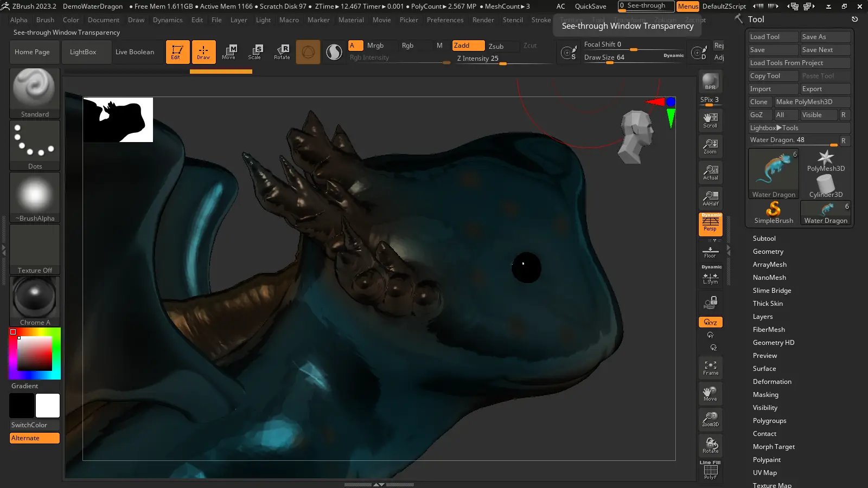Select the Rotate transform tool
The width and height of the screenshot is (868, 488).
pyautogui.click(x=282, y=52)
